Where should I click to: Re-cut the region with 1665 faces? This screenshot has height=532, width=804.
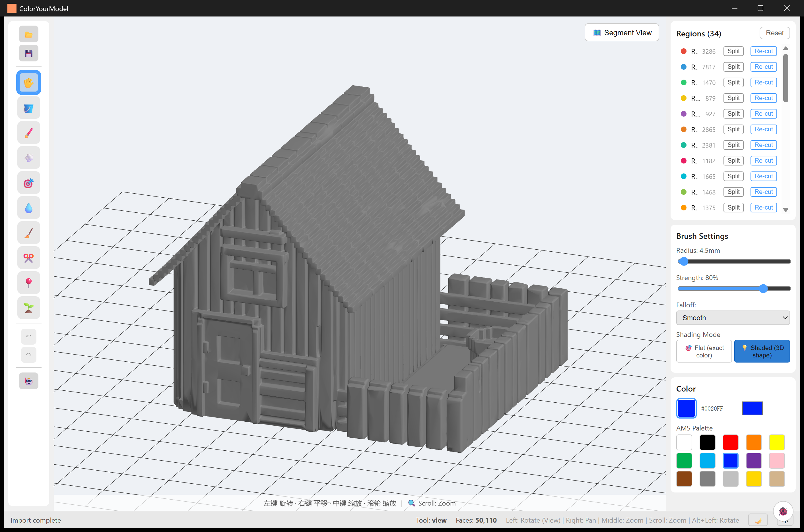tap(764, 176)
